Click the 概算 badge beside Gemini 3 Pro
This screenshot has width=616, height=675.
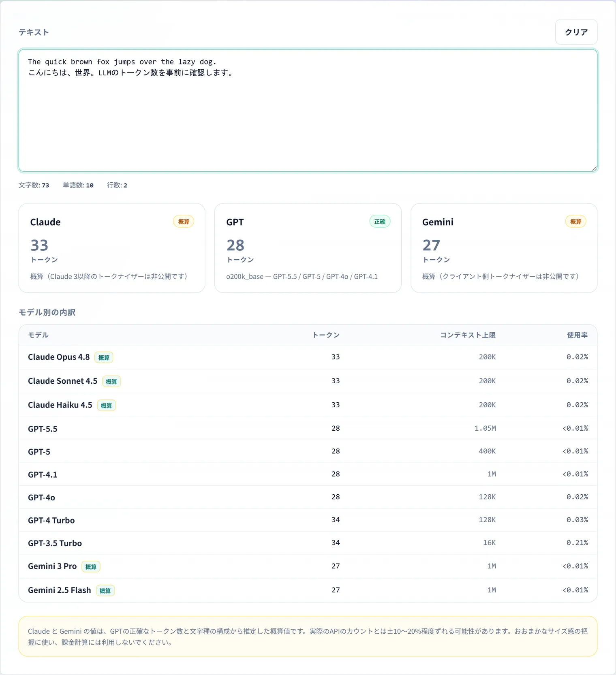[x=91, y=566]
